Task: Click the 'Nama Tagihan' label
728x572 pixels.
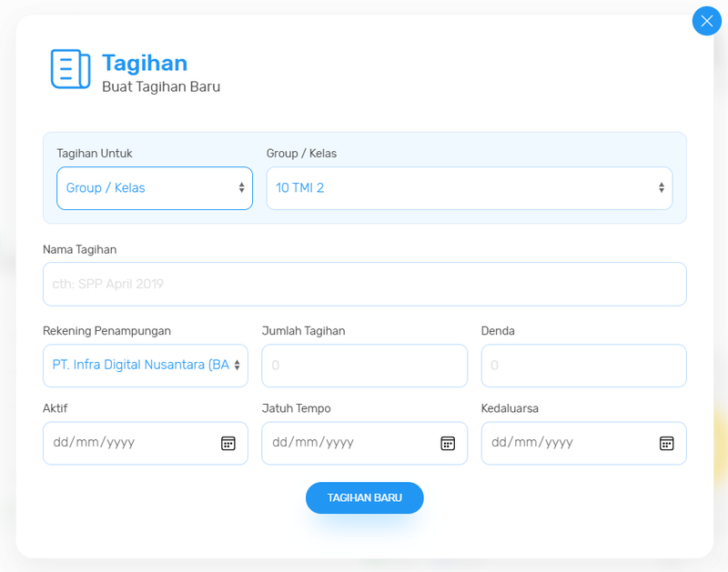Action: pos(79,249)
